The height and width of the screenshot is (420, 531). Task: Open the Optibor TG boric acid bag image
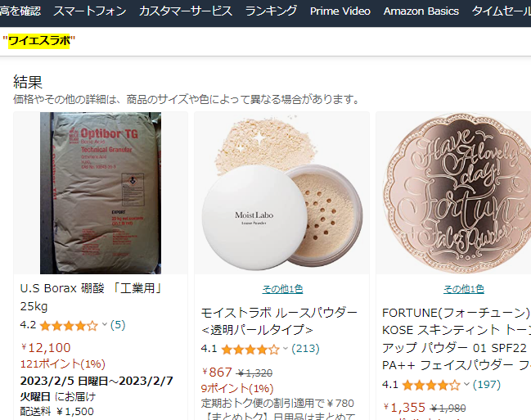pos(101,193)
